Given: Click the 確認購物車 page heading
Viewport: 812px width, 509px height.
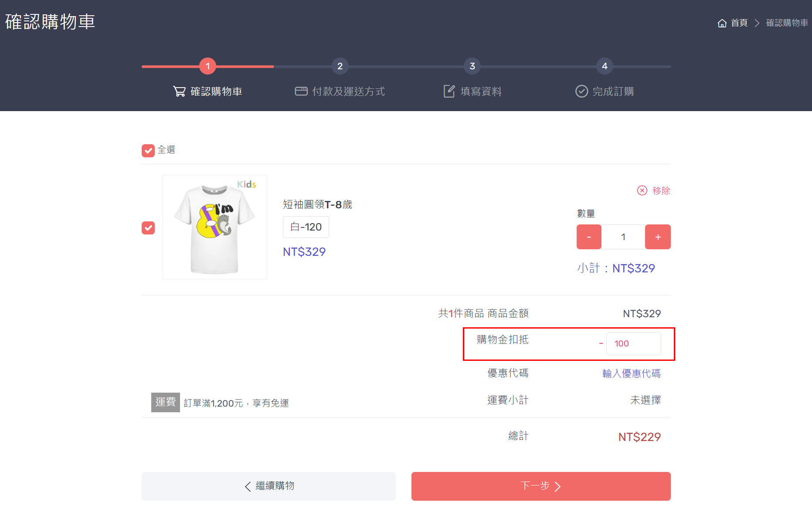Looking at the screenshot, I should (50, 22).
